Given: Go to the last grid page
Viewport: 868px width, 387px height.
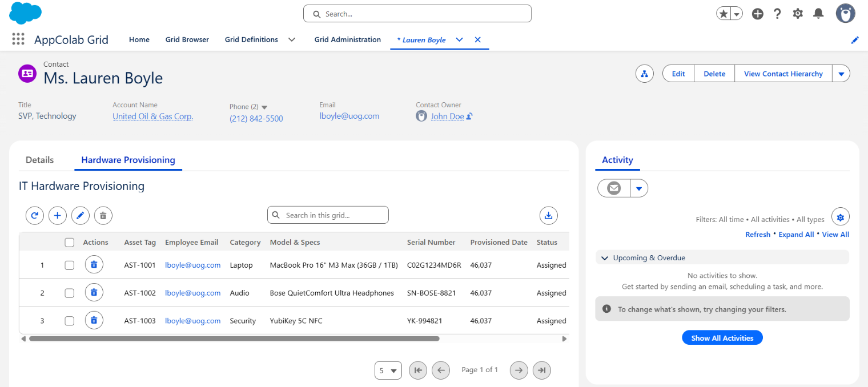Looking at the screenshot, I should click(x=542, y=370).
